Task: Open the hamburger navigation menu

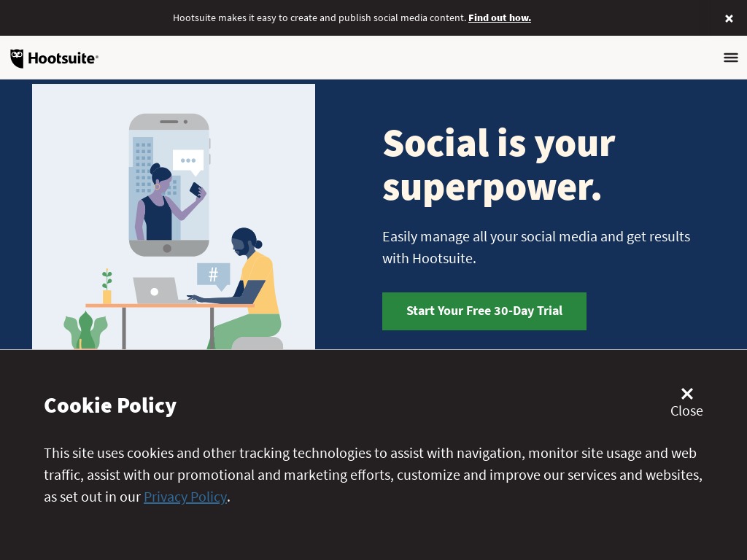Action: (730, 58)
